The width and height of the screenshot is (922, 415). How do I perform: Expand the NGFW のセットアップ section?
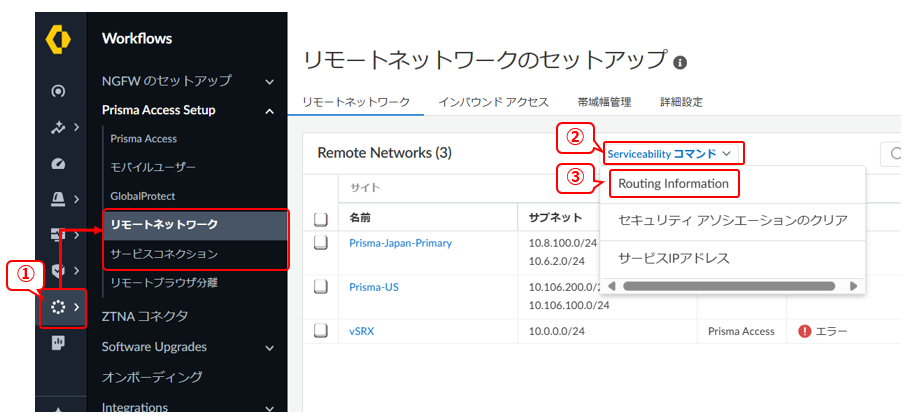coord(269,81)
